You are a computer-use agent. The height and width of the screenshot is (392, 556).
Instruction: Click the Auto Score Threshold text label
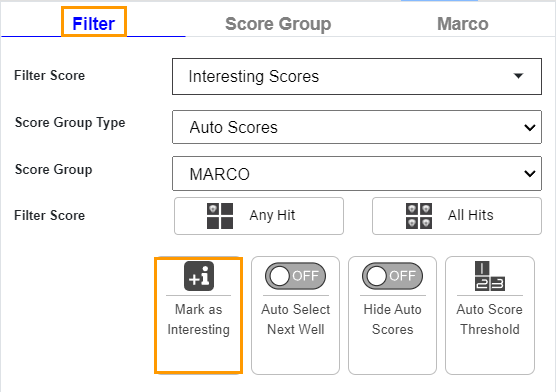(x=490, y=319)
